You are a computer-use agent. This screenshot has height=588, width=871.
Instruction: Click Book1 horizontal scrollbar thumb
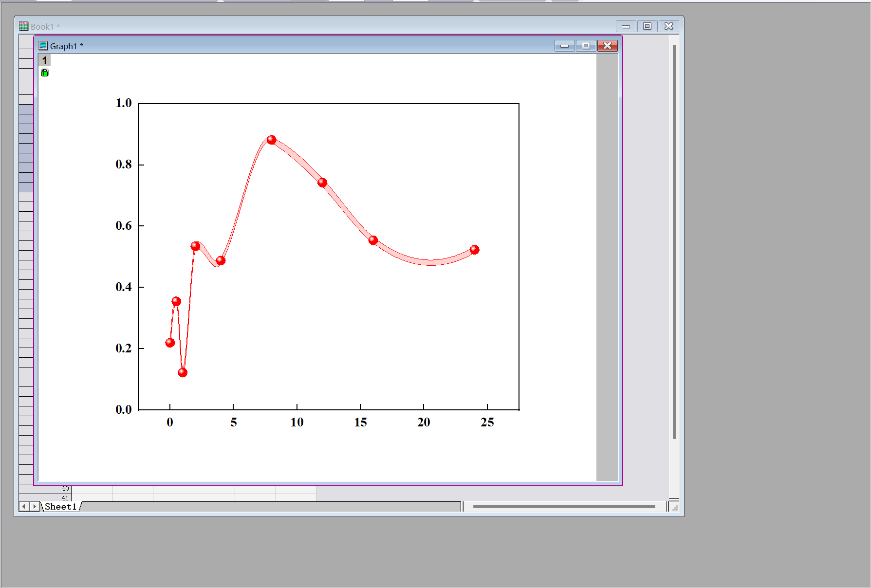pos(564,507)
